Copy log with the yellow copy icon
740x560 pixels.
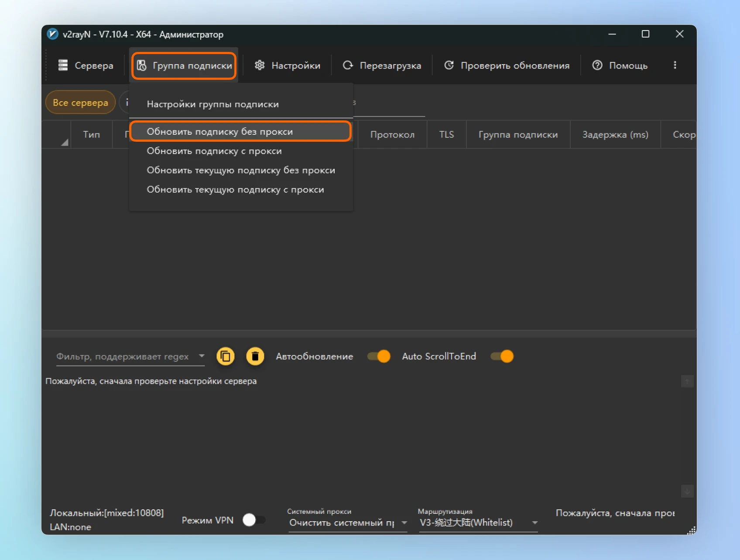(x=226, y=356)
